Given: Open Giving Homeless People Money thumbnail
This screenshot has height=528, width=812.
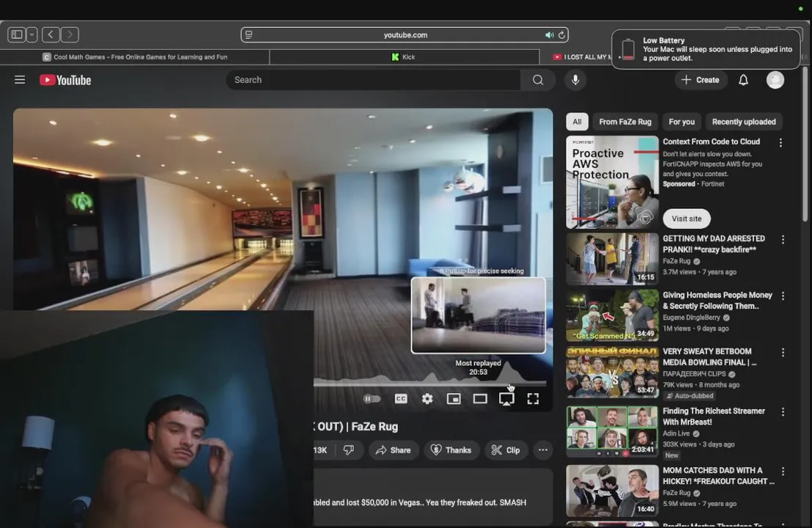Looking at the screenshot, I should pos(612,315).
